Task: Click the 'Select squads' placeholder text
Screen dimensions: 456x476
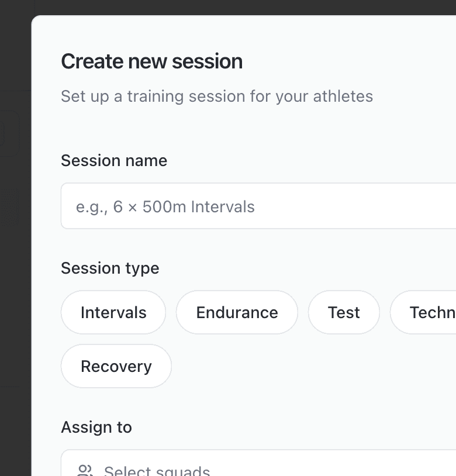Action: click(157, 471)
